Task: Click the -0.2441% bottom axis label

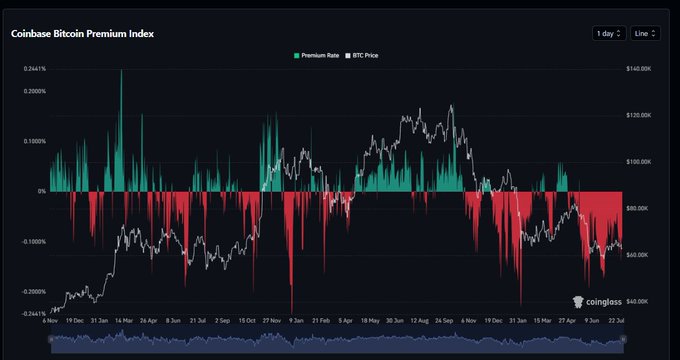Action: (x=34, y=313)
